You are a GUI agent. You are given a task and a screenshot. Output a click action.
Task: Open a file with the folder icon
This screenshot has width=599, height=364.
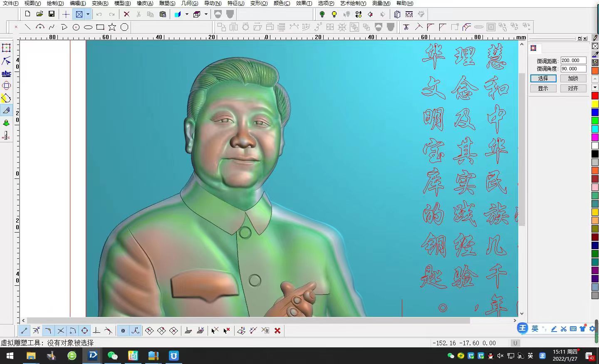40,14
